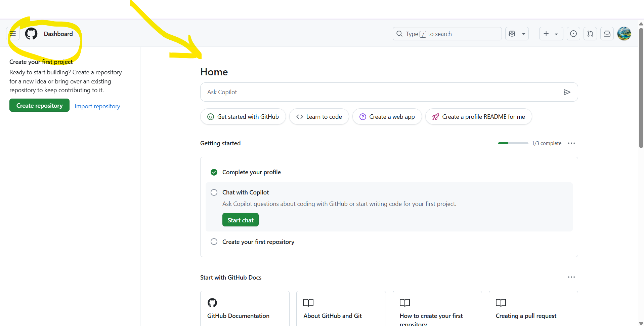Viewport: 644px width, 326px height.
Task: Focus the 'Type / to search' box
Action: (447, 34)
